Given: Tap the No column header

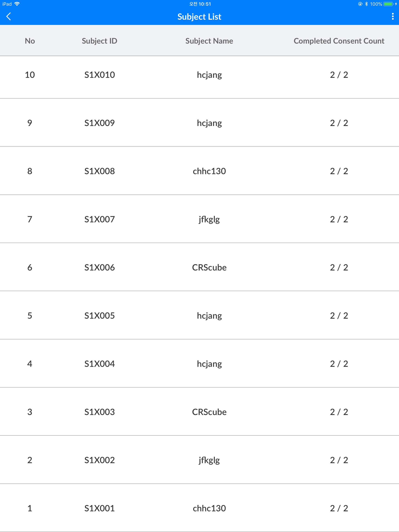Looking at the screenshot, I should tap(30, 41).
